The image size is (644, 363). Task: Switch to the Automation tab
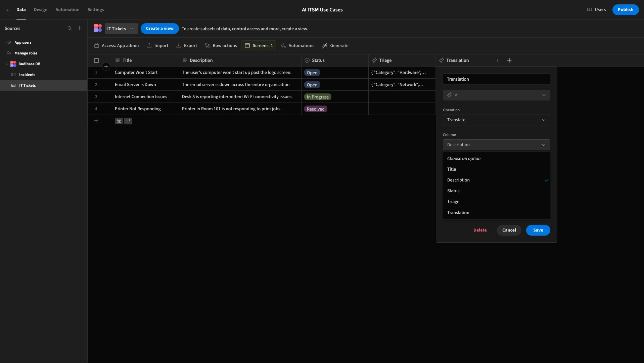(x=67, y=10)
